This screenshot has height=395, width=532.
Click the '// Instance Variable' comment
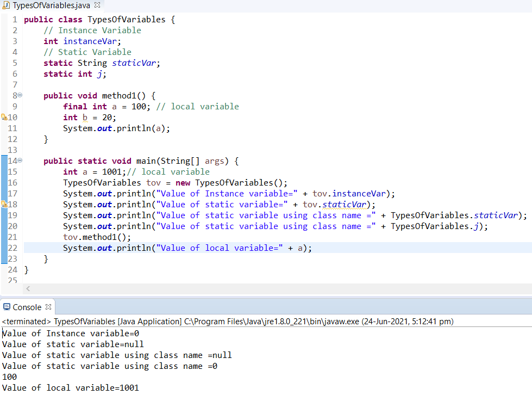tap(92, 30)
